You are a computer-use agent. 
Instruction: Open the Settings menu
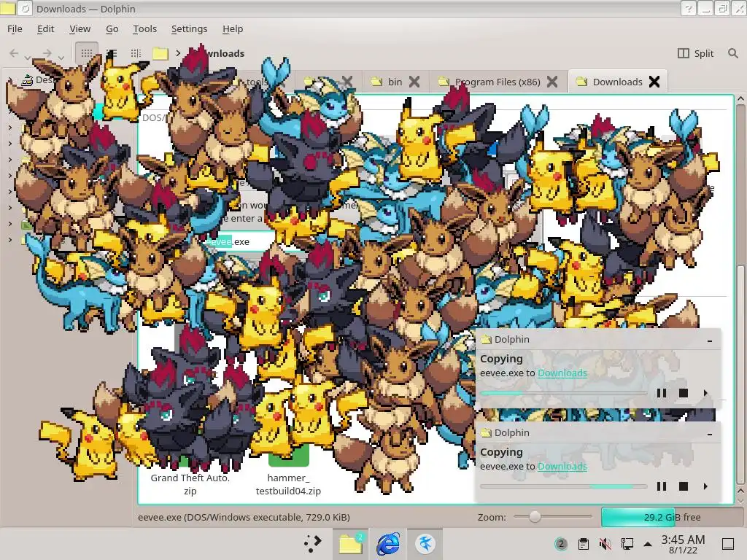(189, 28)
